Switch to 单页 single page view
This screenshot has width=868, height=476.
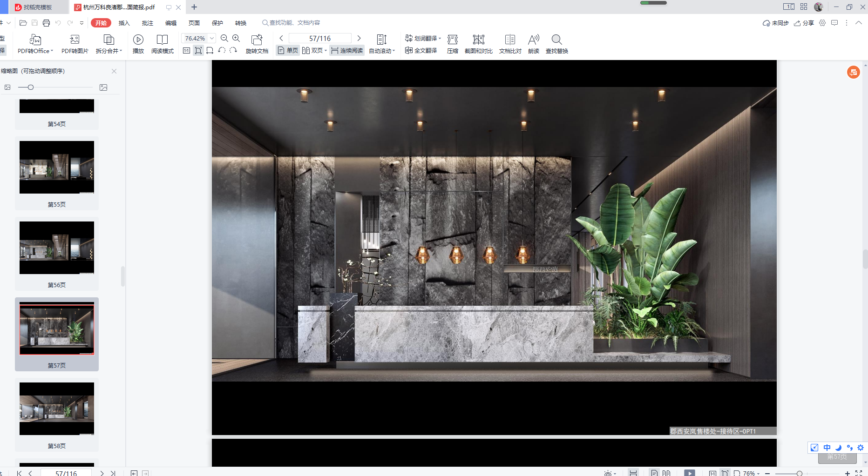tap(288, 50)
